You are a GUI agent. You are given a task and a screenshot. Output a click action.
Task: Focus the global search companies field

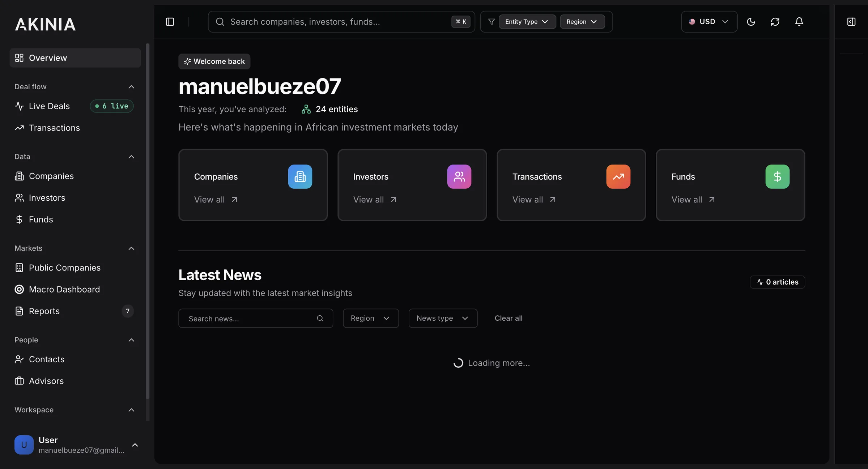tap(341, 22)
